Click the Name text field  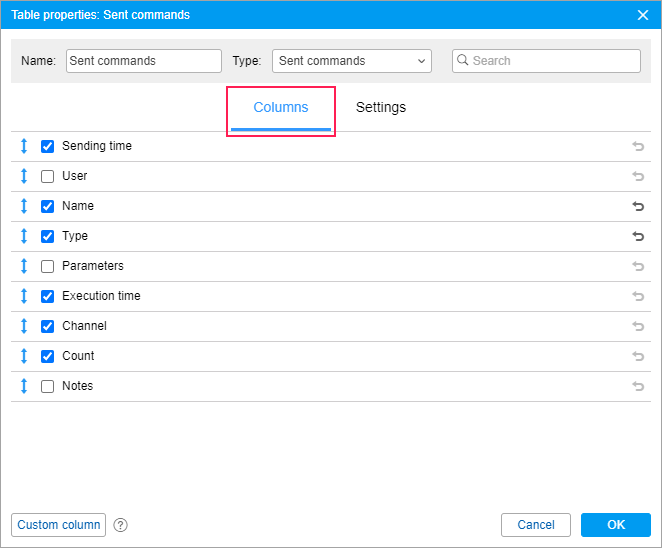point(144,61)
